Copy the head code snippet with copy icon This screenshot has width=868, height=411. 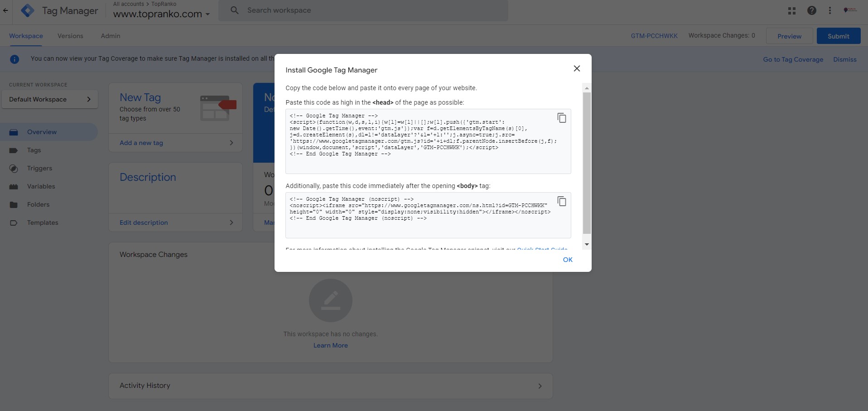pyautogui.click(x=561, y=118)
